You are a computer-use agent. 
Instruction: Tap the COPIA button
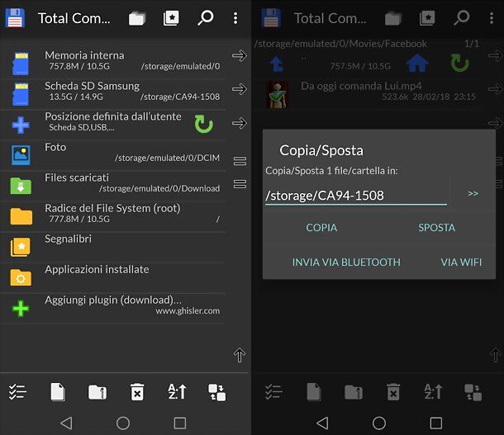(321, 228)
